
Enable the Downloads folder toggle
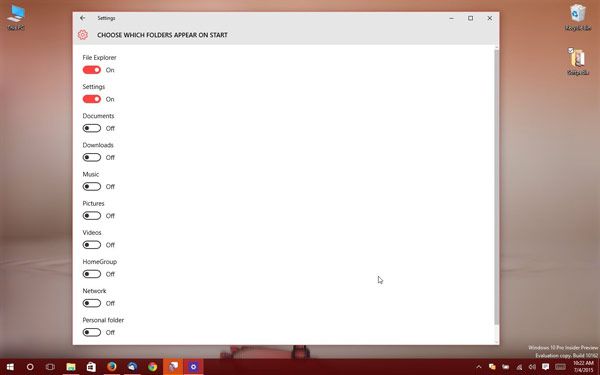tap(92, 157)
